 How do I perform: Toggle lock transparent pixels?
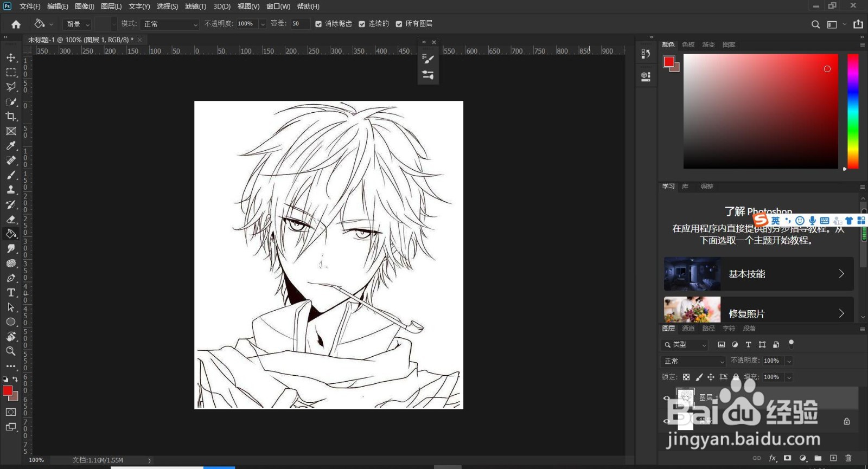(x=686, y=377)
